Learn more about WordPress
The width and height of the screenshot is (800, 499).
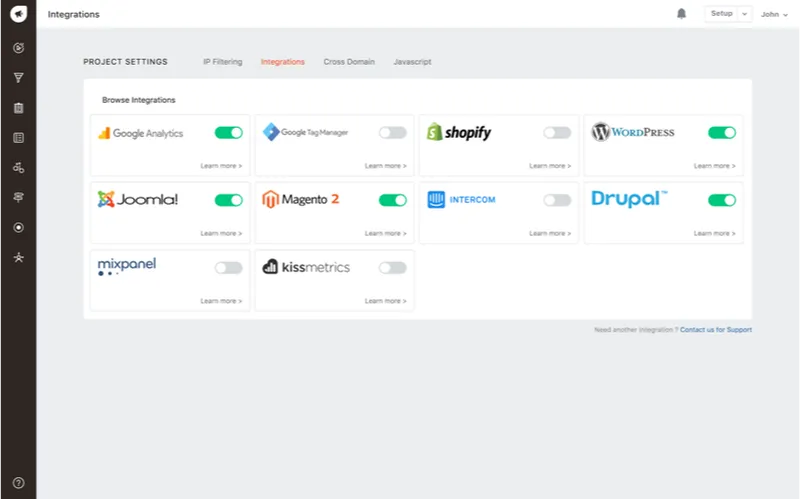coord(714,166)
